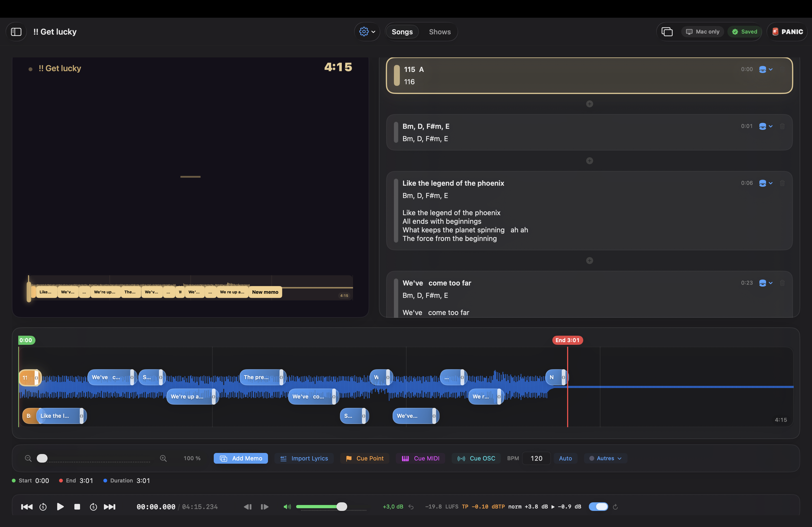Click the Add Memo button

pyautogui.click(x=241, y=458)
